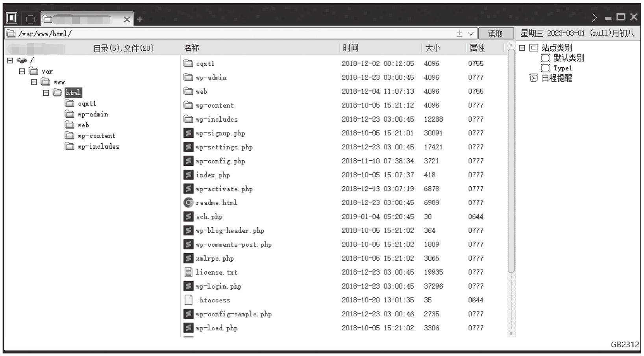Collapse the html tree node
The width and height of the screenshot is (644, 356).
pos(46,93)
